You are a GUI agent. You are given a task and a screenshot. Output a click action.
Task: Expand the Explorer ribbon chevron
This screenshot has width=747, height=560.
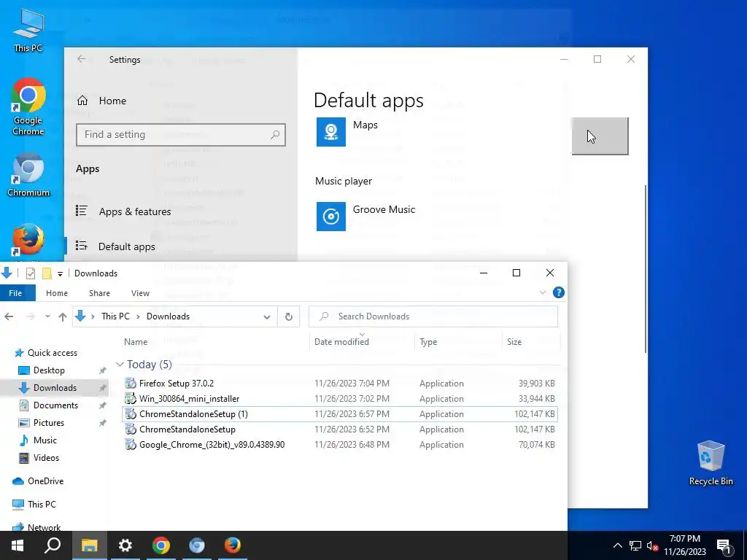543,292
